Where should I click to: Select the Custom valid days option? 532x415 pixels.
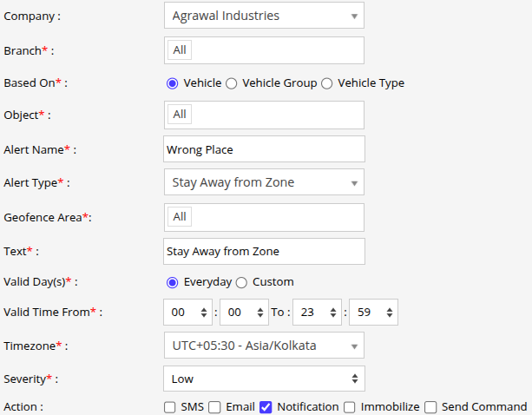pyautogui.click(x=241, y=282)
